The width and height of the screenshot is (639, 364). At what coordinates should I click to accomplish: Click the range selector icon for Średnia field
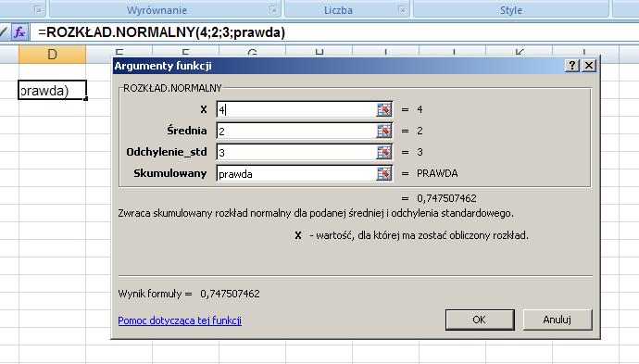point(384,131)
